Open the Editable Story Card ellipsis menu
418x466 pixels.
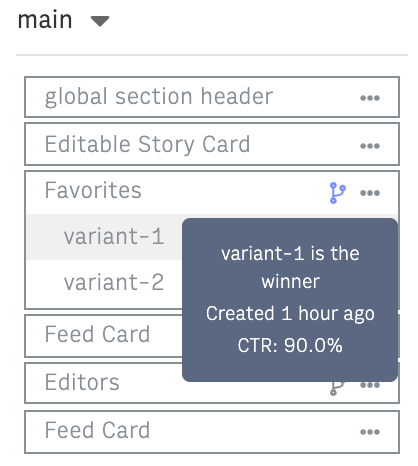370,146
